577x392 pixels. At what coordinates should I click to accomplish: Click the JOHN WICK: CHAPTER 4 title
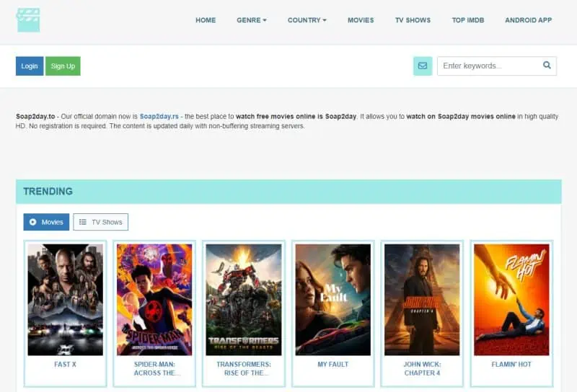pyautogui.click(x=422, y=368)
